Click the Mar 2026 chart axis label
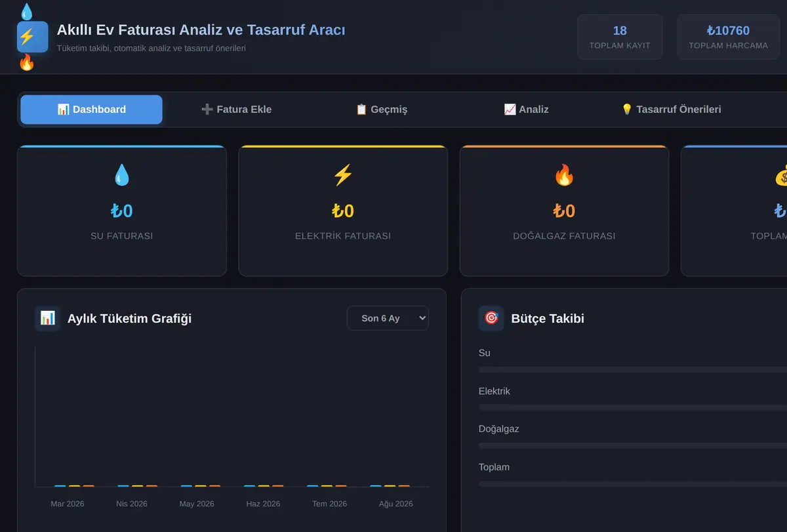 tap(68, 504)
